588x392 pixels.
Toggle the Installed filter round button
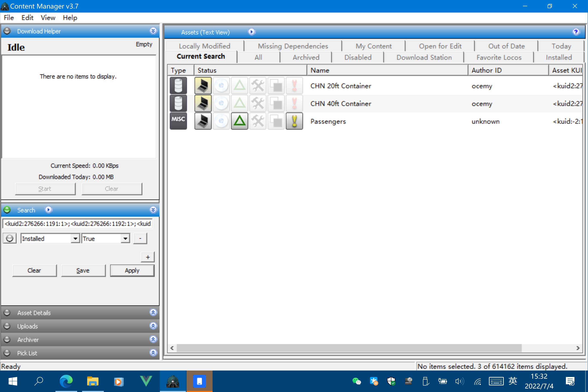click(x=9, y=238)
